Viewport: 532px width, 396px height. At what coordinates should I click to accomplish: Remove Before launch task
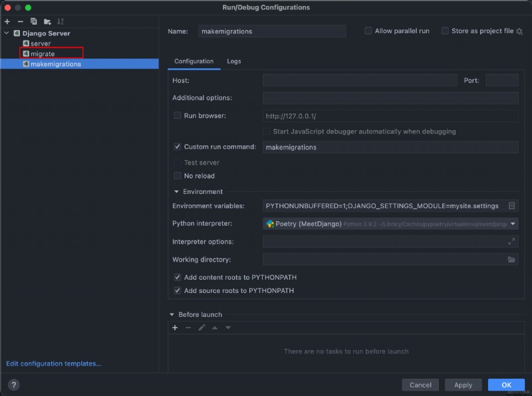(x=188, y=328)
